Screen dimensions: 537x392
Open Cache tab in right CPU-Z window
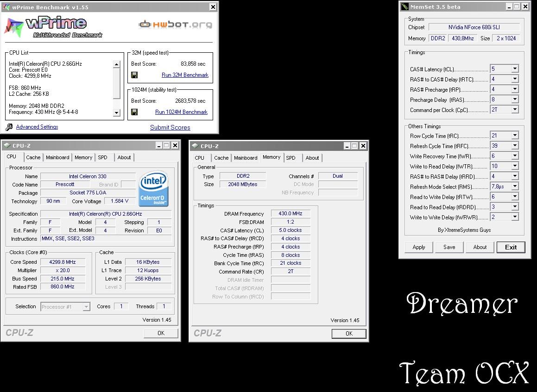tap(221, 158)
